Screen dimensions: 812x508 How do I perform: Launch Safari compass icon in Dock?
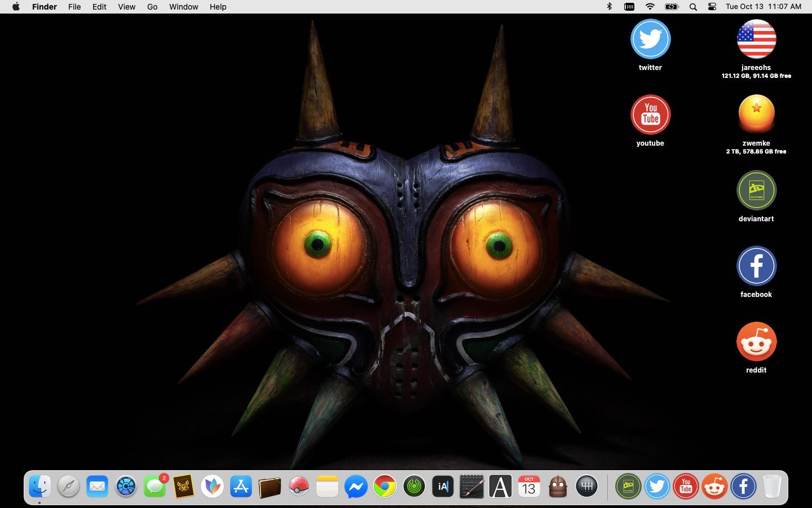tap(68, 486)
